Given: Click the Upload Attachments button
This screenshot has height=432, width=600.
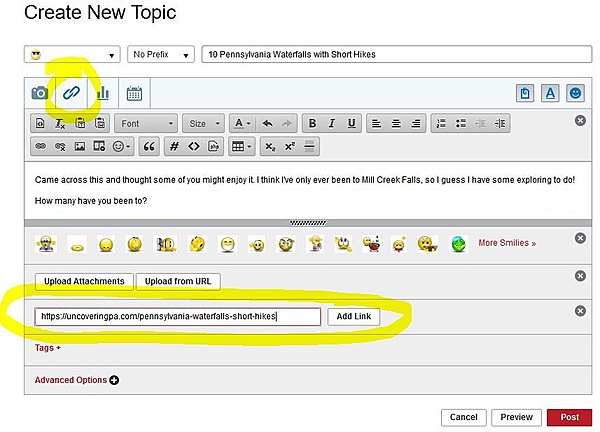Looking at the screenshot, I should pos(83,281).
